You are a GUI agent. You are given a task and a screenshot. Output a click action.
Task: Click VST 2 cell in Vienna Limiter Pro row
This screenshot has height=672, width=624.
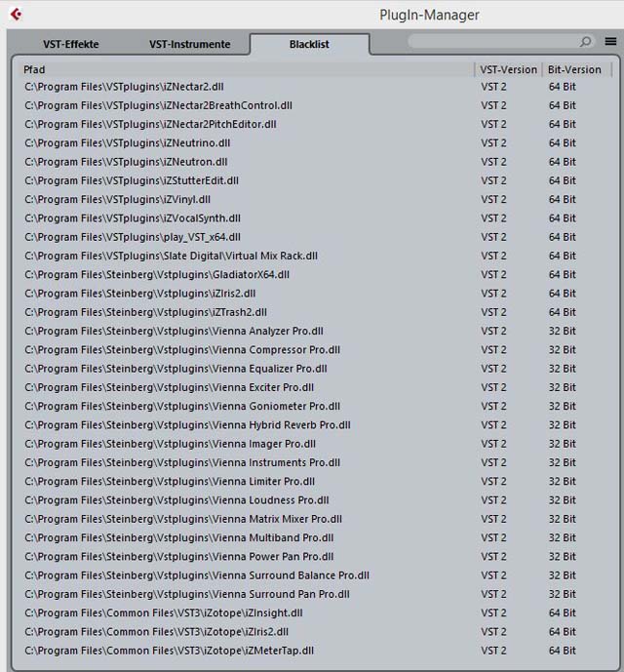(x=493, y=482)
